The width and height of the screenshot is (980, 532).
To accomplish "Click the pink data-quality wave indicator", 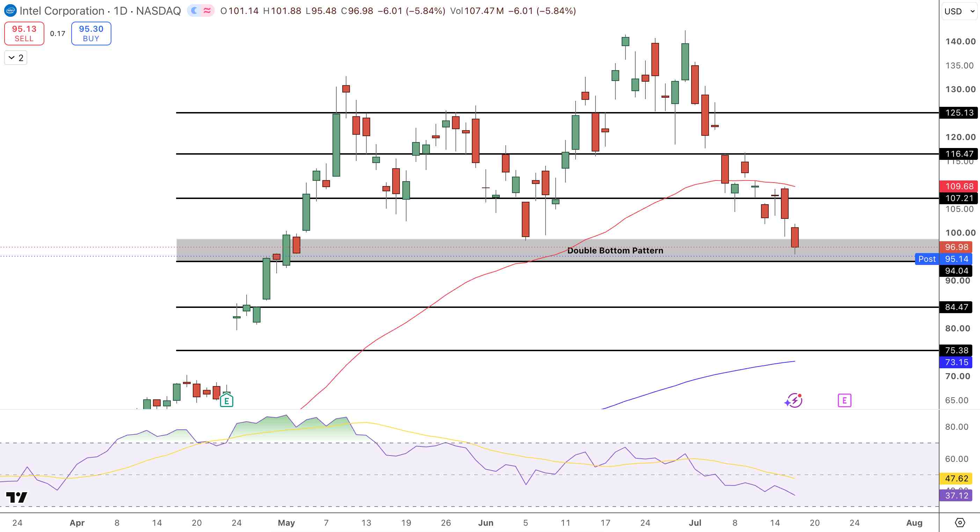I will 207,11.
